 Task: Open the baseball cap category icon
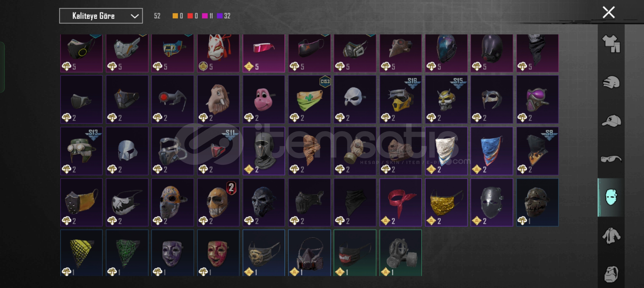[611, 121]
